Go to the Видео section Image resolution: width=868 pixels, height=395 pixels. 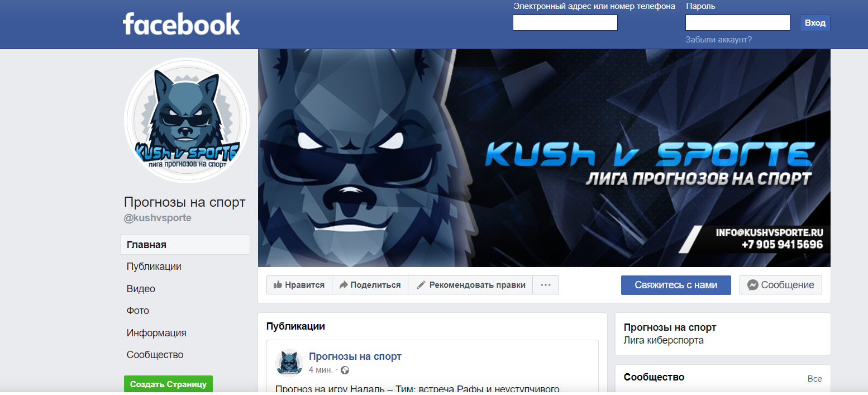(141, 289)
